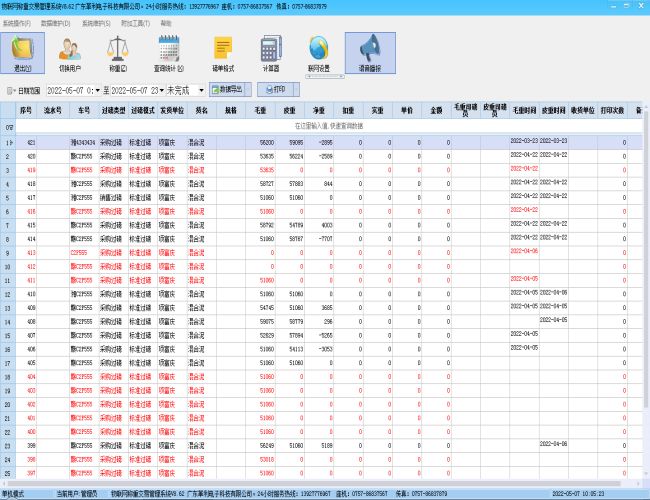Open the 未完成 status dropdown

(201, 90)
